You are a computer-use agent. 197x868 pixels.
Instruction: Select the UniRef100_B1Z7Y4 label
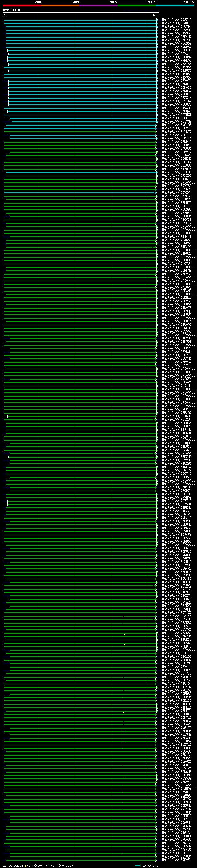coord(177,616)
